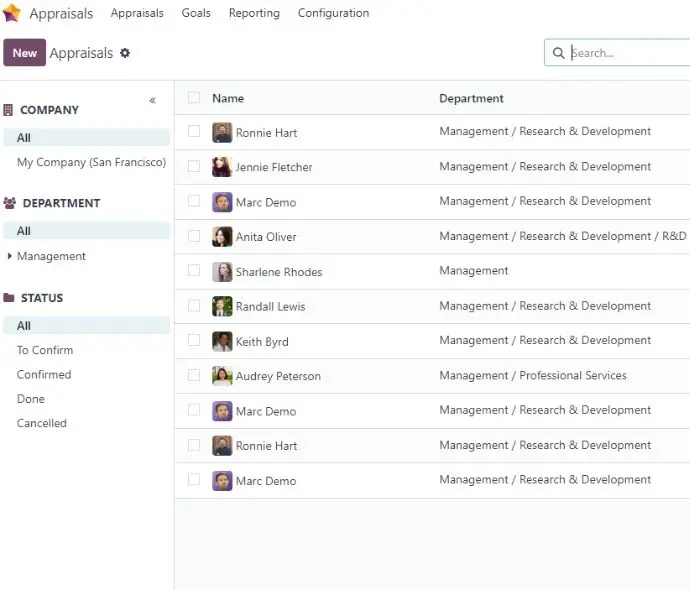
Task: Open the Goals menu
Action: (196, 13)
